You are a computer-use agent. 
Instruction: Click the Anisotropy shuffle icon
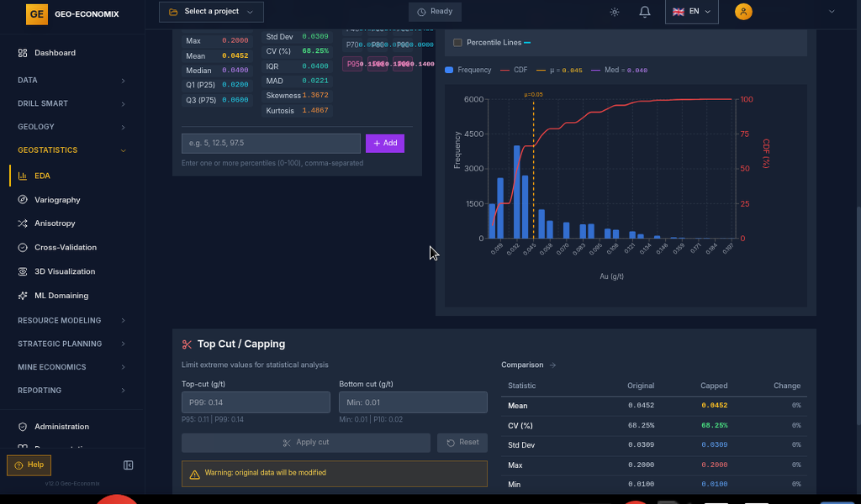(23, 223)
